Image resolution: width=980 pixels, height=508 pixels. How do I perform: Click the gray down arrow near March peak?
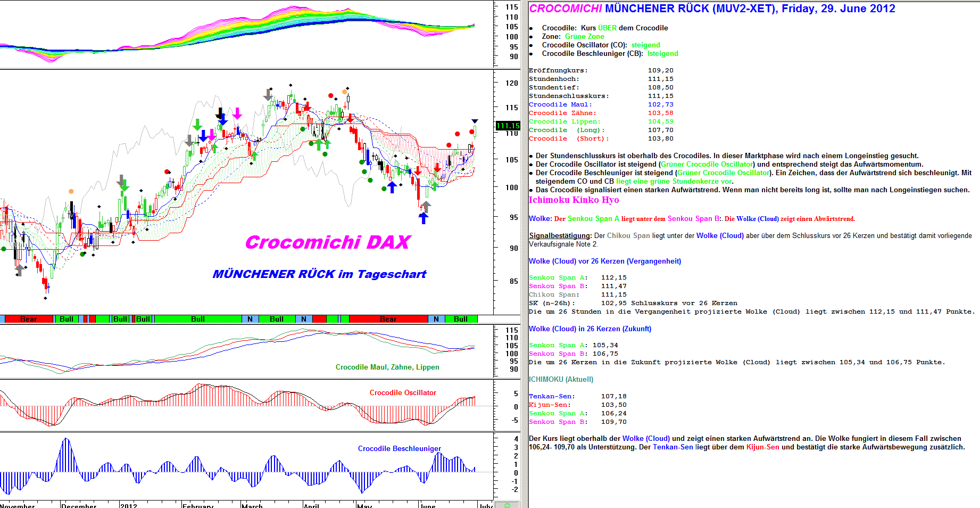(268, 95)
